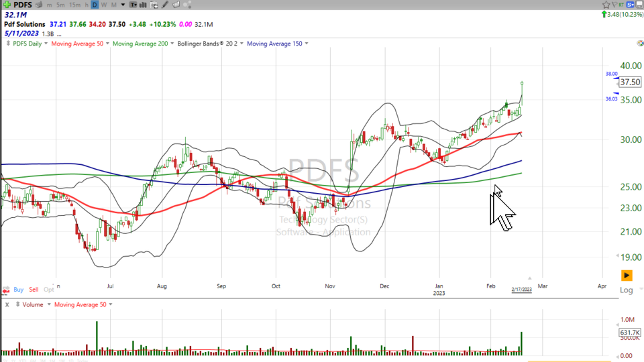The width and height of the screenshot is (644, 362).
Task: Click the flag icon top right
Action: [x=614, y=5]
